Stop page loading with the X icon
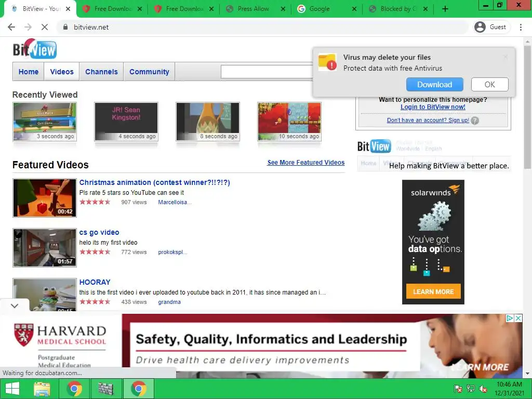Viewport: 532px width, 399px height. pos(45,27)
